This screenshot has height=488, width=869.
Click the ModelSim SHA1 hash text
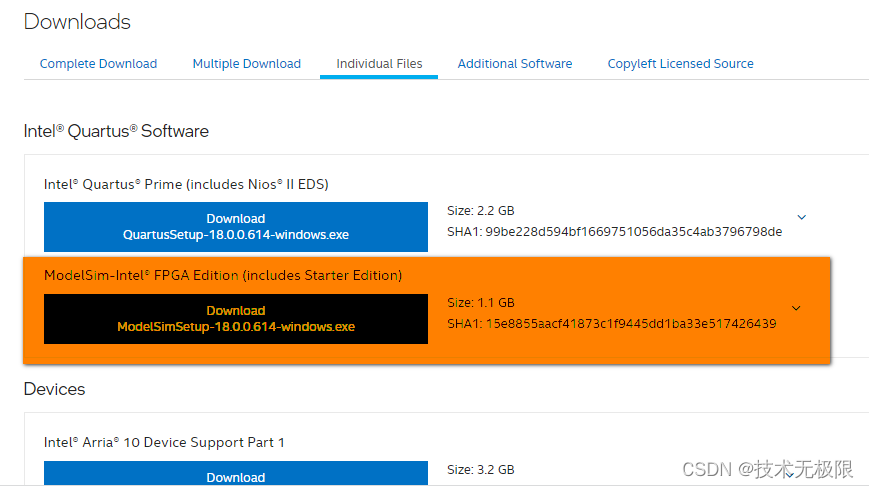[612, 323]
